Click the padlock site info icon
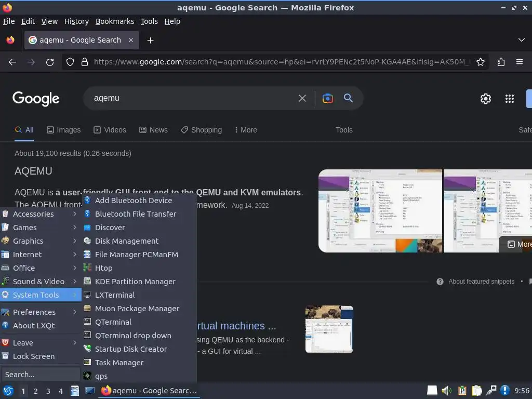The height and width of the screenshot is (399, 532). 85,62
